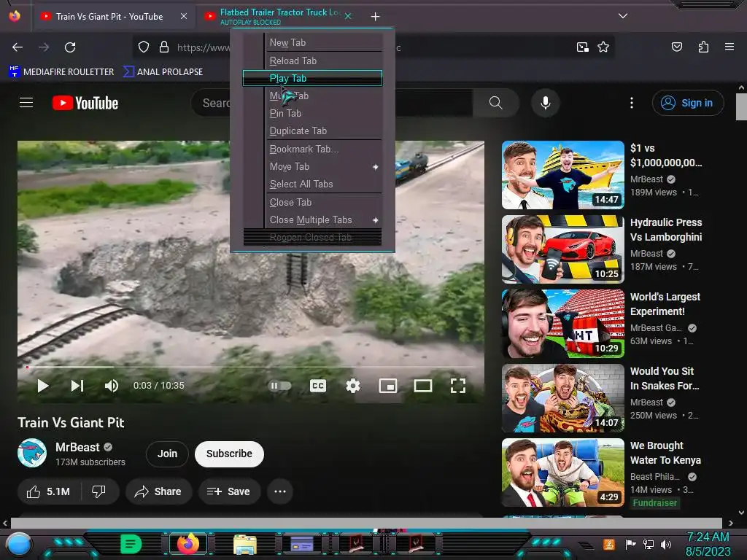This screenshot has height=560, width=747.
Task: Open World's Largest Experiment video
Action: point(562,323)
